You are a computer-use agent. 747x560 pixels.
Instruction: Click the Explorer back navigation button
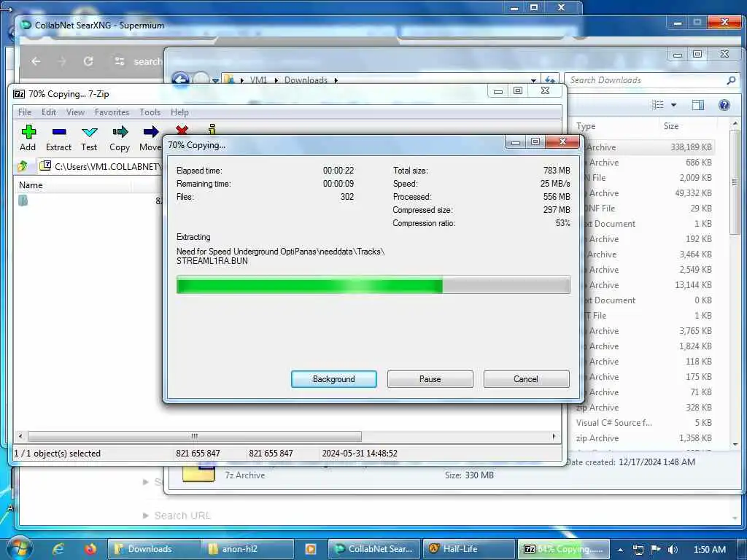pos(181,79)
